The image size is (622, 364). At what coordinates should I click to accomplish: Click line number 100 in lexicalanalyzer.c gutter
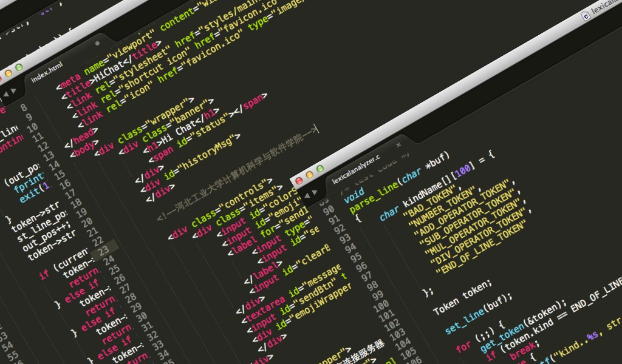pos(381,306)
